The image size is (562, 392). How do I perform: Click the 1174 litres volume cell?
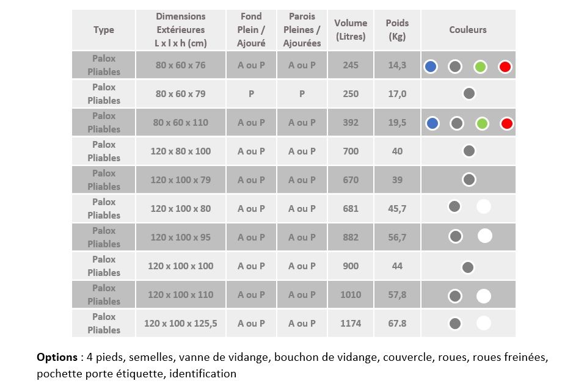click(x=351, y=324)
